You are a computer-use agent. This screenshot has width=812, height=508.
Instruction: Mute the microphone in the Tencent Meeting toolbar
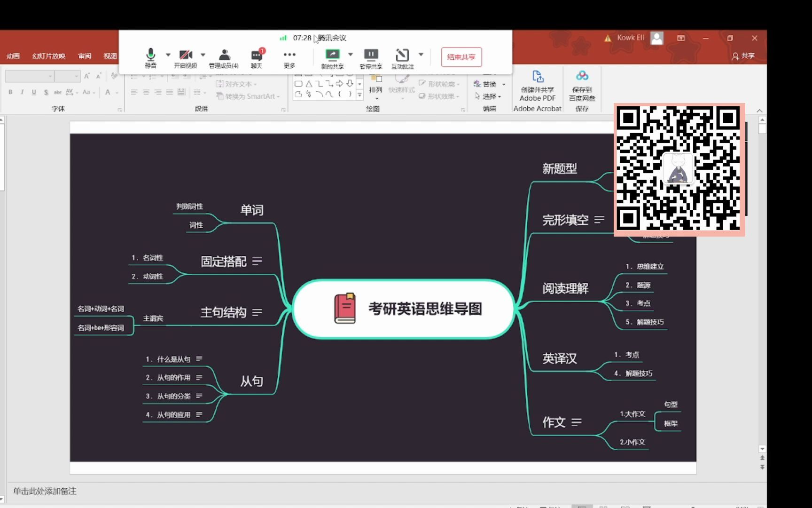[150, 58]
